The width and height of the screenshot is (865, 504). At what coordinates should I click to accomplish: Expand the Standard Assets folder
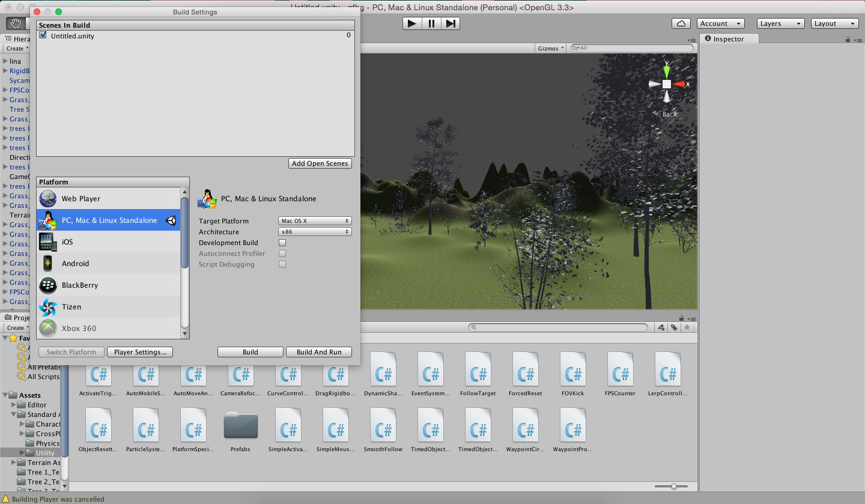(14, 414)
